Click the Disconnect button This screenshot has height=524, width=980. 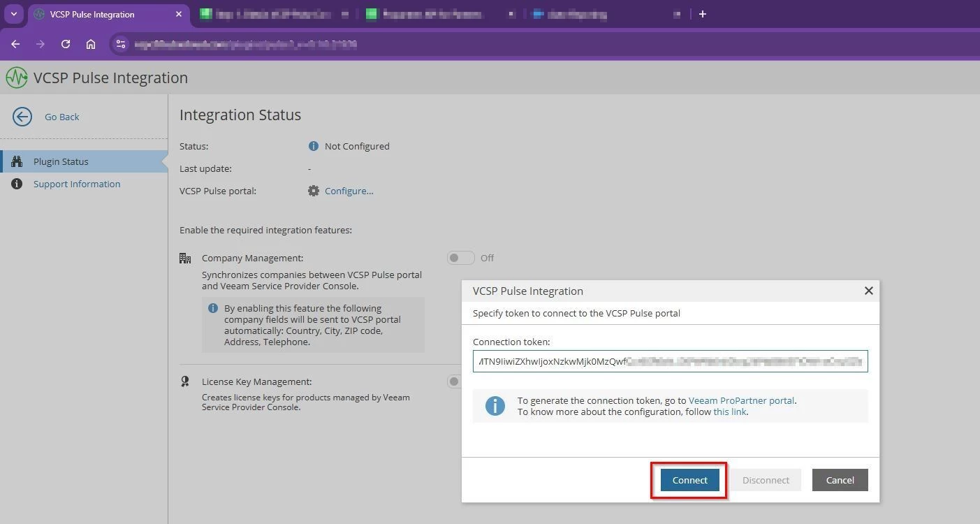pyautogui.click(x=766, y=480)
